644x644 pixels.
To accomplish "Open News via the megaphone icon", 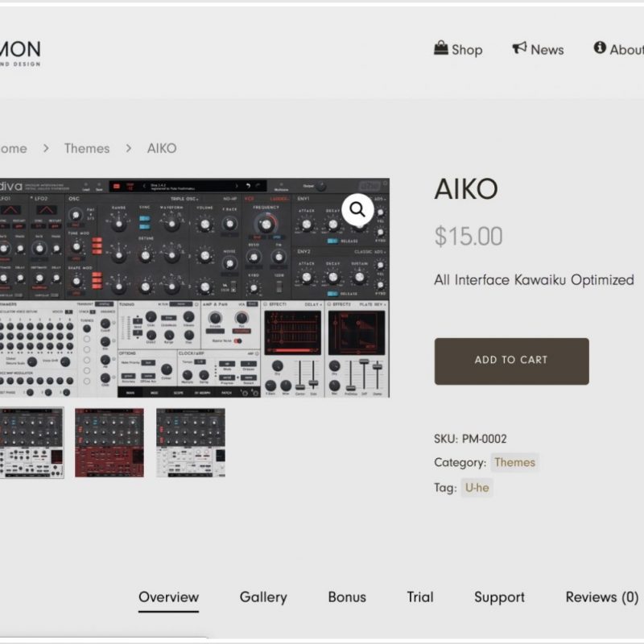I will point(520,48).
